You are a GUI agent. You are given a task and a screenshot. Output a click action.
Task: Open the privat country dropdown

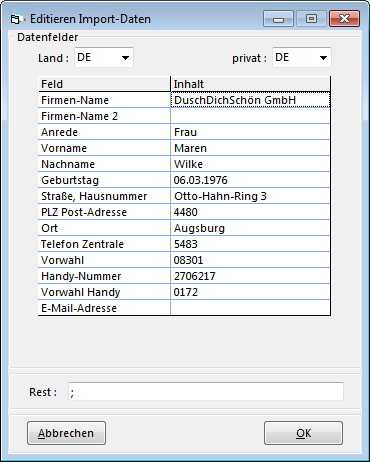[x=302, y=58]
